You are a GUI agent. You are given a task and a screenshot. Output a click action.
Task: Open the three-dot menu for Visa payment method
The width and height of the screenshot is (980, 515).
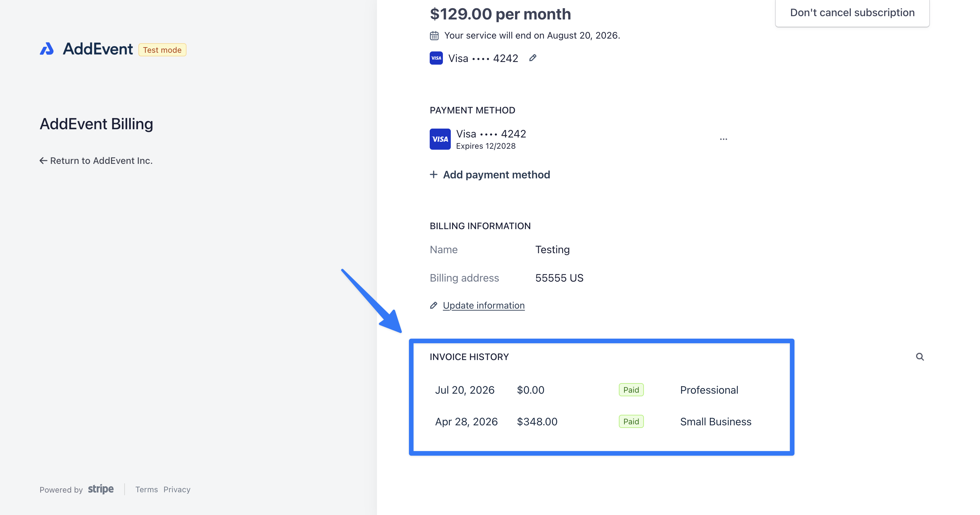[x=723, y=139]
